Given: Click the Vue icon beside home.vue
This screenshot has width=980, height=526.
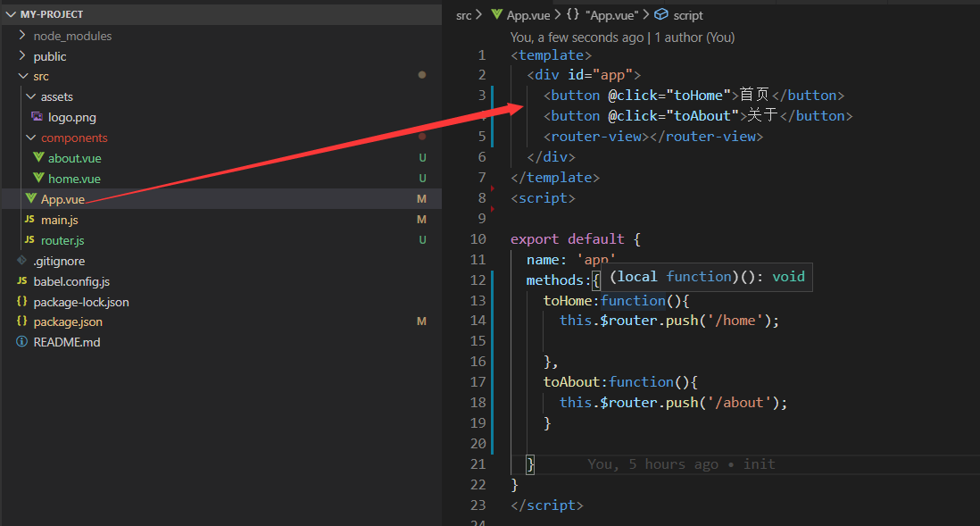Looking at the screenshot, I should coord(38,179).
